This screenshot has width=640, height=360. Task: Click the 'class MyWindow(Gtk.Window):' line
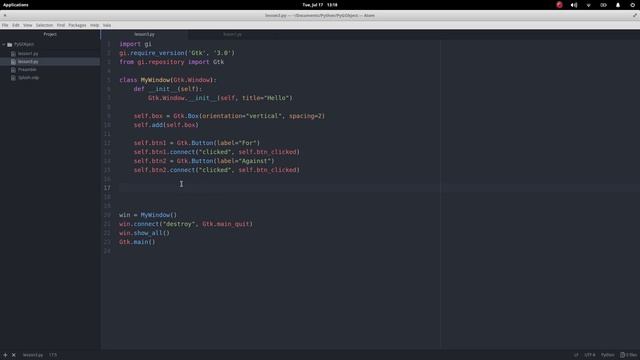click(x=168, y=80)
